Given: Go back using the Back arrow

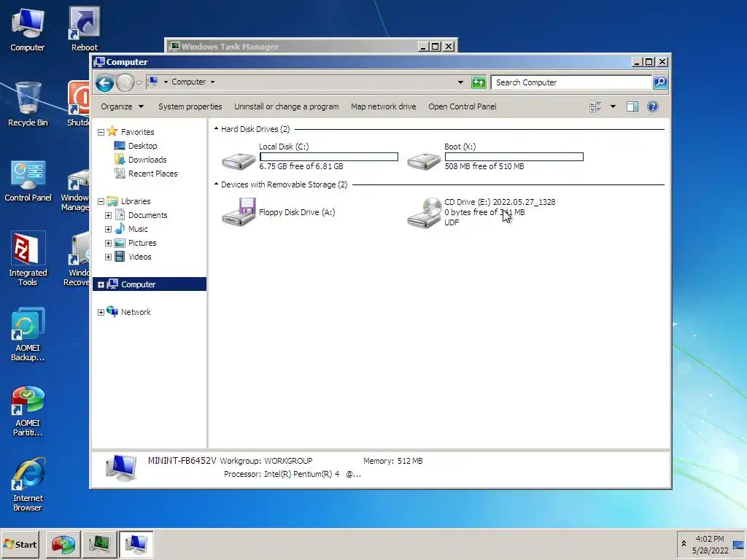Looking at the screenshot, I should coord(104,83).
